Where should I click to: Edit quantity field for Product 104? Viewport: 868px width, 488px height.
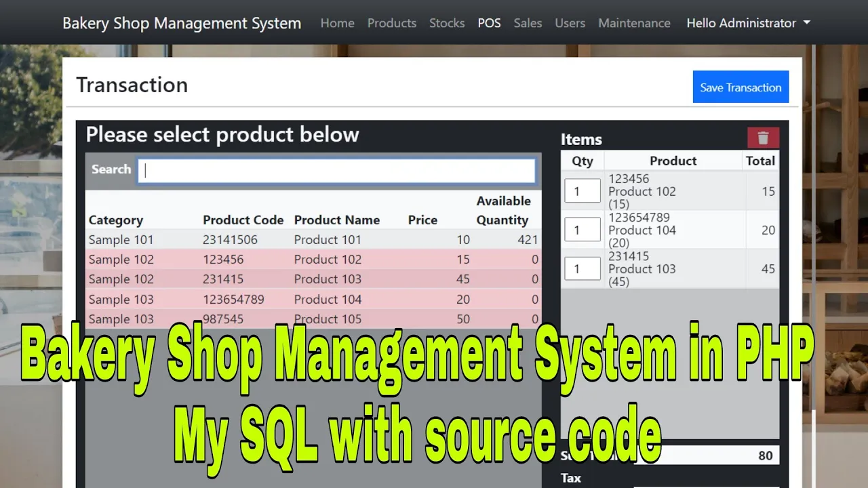coord(583,230)
